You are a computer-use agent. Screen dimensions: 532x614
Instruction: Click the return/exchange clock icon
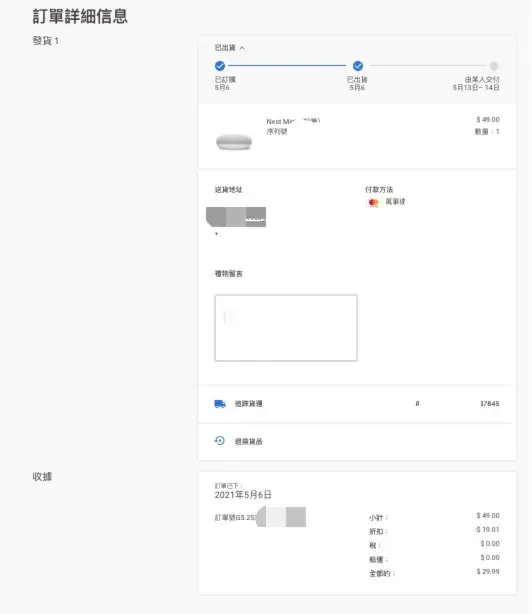(220, 441)
